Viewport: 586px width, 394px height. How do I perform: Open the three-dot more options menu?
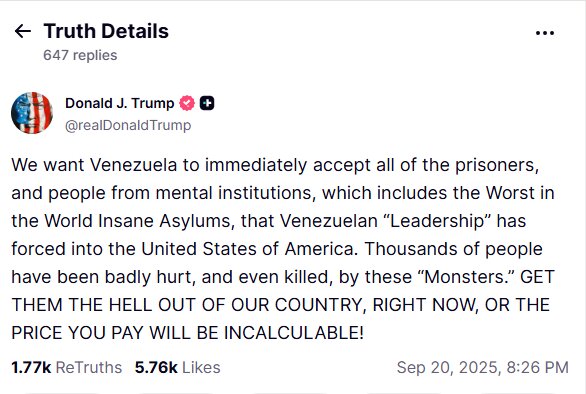click(x=545, y=33)
